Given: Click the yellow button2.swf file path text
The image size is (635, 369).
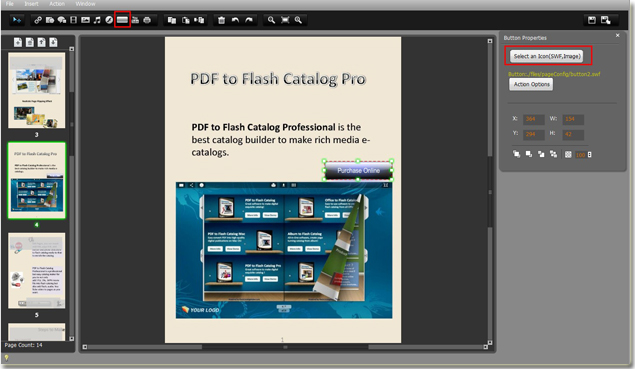Looking at the screenshot, I should point(554,74).
